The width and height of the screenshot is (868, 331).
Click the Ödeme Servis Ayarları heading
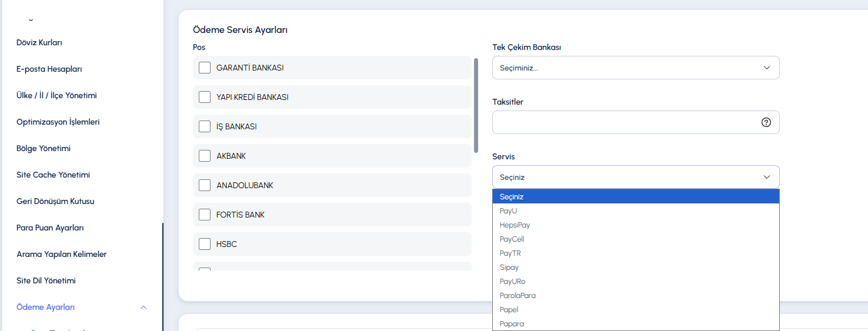pyautogui.click(x=240, y=29)
